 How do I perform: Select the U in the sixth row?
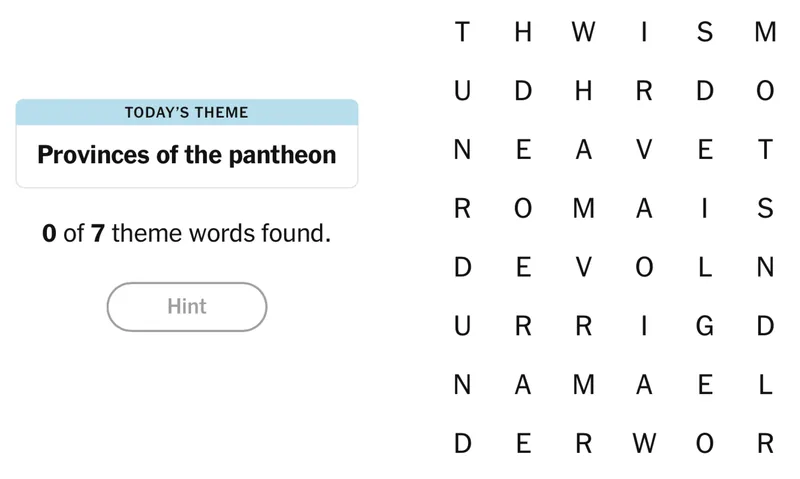click(462, 326)
